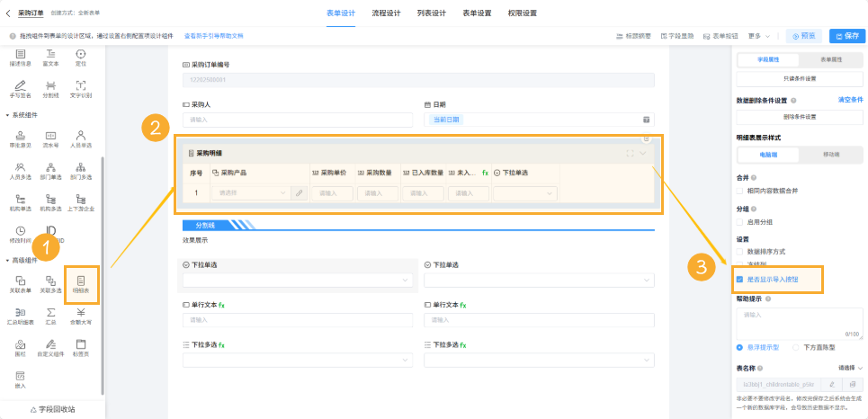Go back using the arrow beside 采购订单
Image resolution: width=868 pixels, height=419 pixels.
point(8,13)
